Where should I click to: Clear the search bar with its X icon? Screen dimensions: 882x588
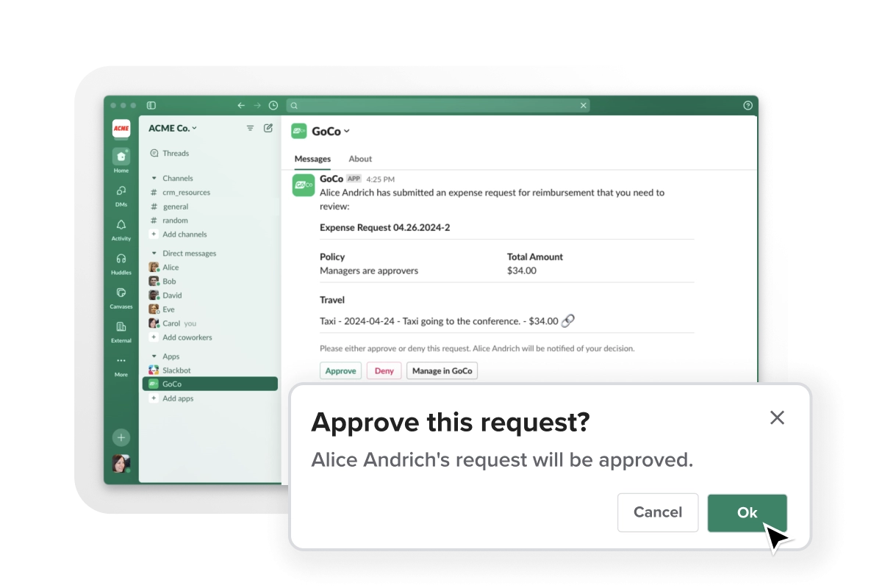coord(584,106)
